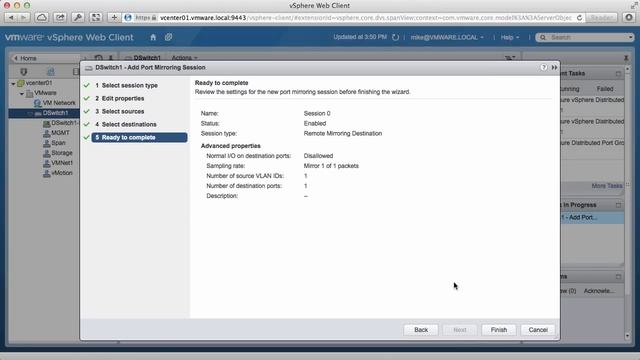This screenshot has height=360, width=640.
Task: Click the fullscreen capture toolbar icon
Action: pyautogui.click(x=96, y=18)
